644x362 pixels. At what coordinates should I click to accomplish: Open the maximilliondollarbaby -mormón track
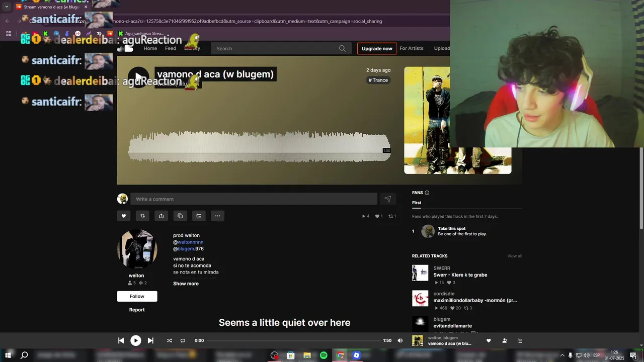click(475, 300)
